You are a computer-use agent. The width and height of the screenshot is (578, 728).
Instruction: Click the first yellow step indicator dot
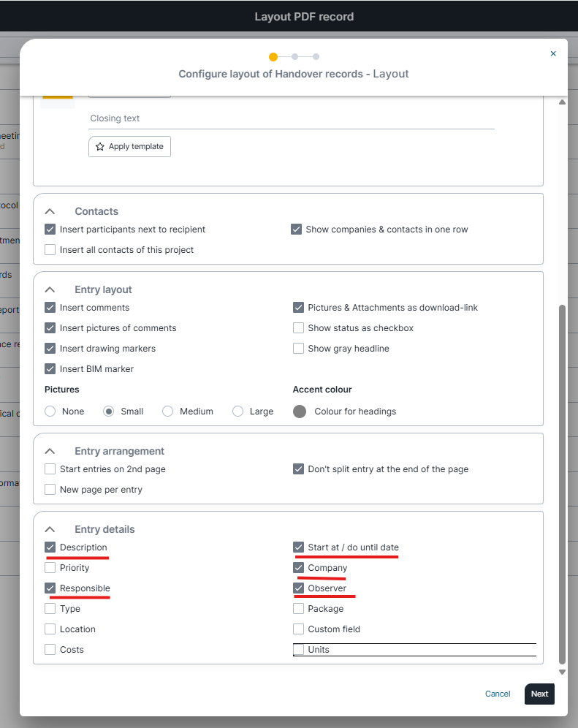[x=273, y=56]
